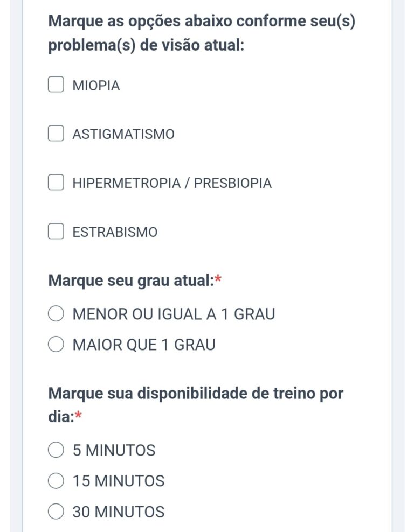This screenshot has width=414, height=532.
Task: Click the MAIOR QUE 1 GRAU text
Action: pos(144,345)
